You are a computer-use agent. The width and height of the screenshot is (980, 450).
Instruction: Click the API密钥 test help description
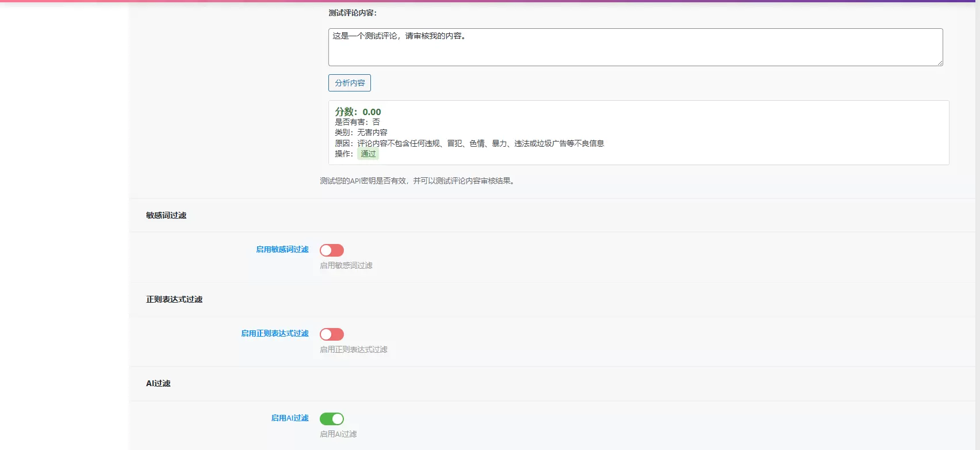(418, 181)
